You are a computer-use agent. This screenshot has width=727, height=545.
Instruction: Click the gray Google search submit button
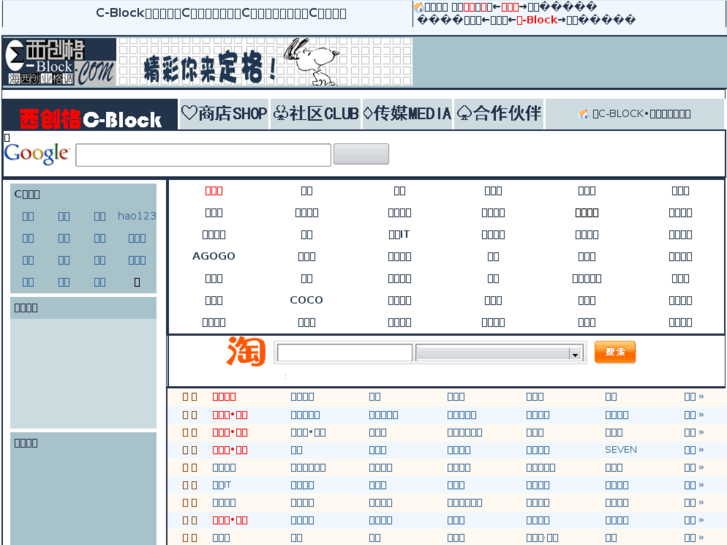tap(361, 154)
